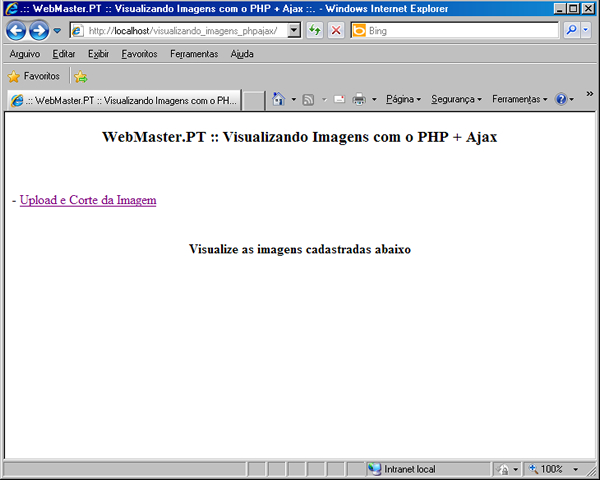
Task: Expand the print options arrow
Action: click(x=374, y=99)
